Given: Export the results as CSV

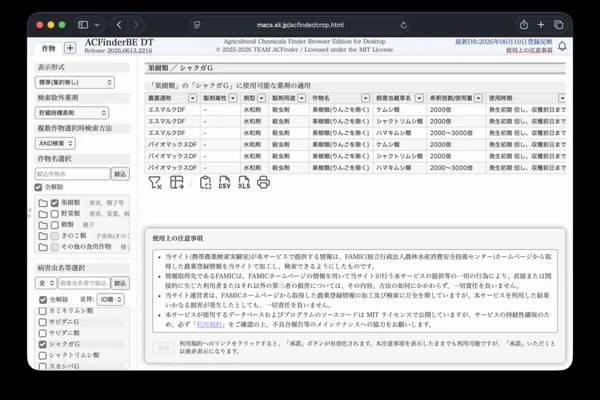Looking at the screenshot, I should pyautogui.click(x=224, y=183).
